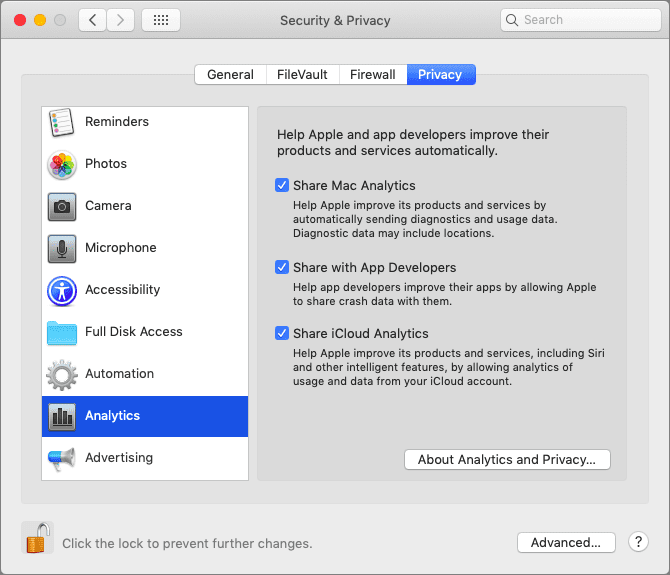This screenshot has width=670, height=575.
Task: Open the FileVault tab
Action: [302, 75]
